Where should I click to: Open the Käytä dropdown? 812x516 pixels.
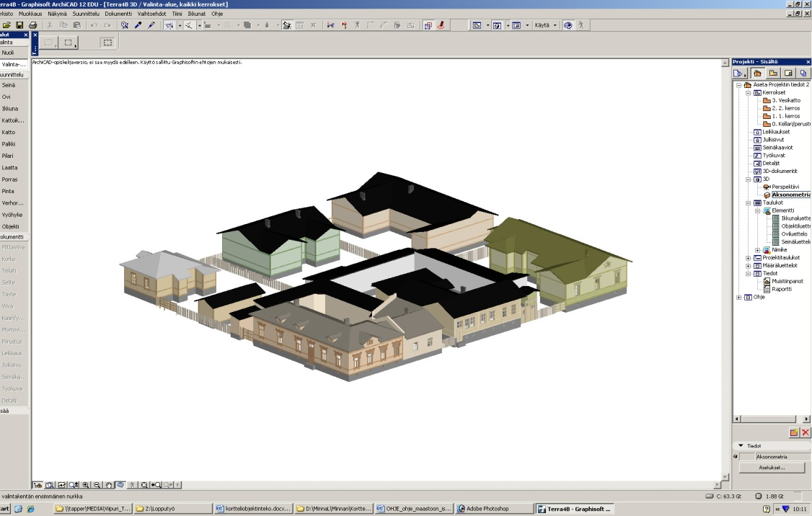545,25
